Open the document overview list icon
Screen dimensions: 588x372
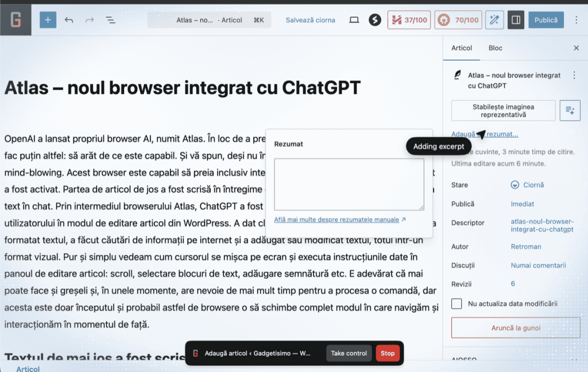110,20
